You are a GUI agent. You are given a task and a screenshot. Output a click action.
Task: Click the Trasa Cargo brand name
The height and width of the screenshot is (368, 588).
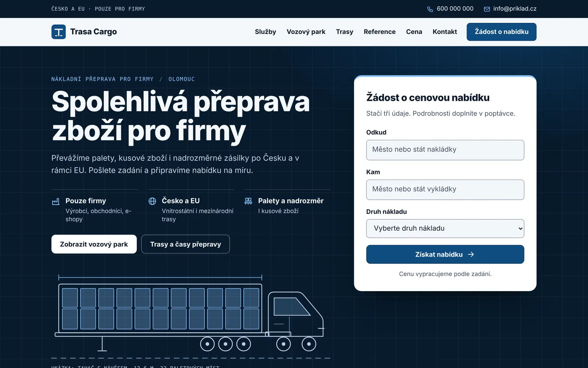[x=93, y=32]
